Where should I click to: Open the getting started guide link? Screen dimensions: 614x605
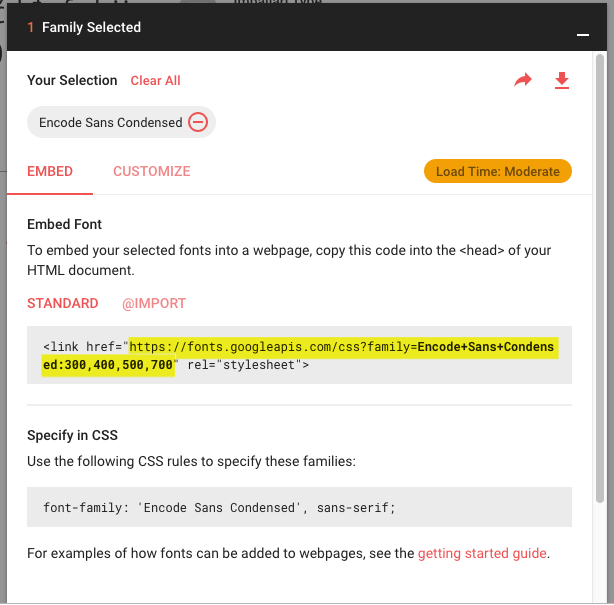tap(482, 553)
